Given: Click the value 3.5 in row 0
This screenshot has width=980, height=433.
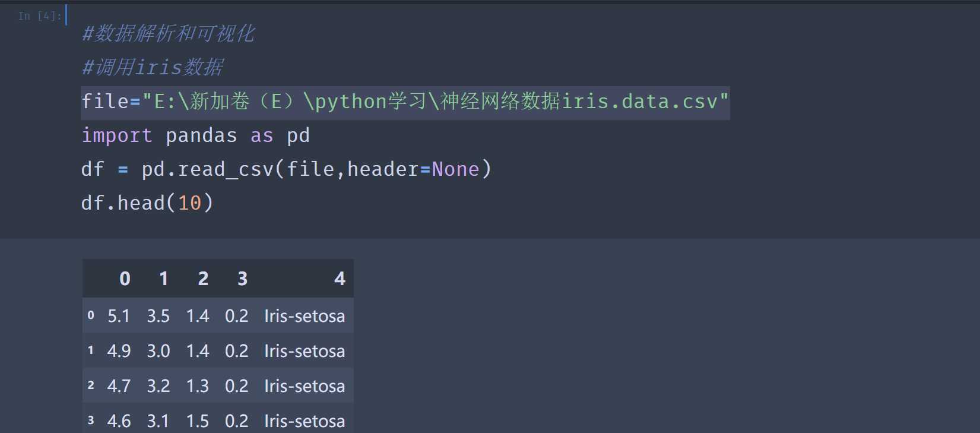Looking at the screenshot, I should coord(158,316).
